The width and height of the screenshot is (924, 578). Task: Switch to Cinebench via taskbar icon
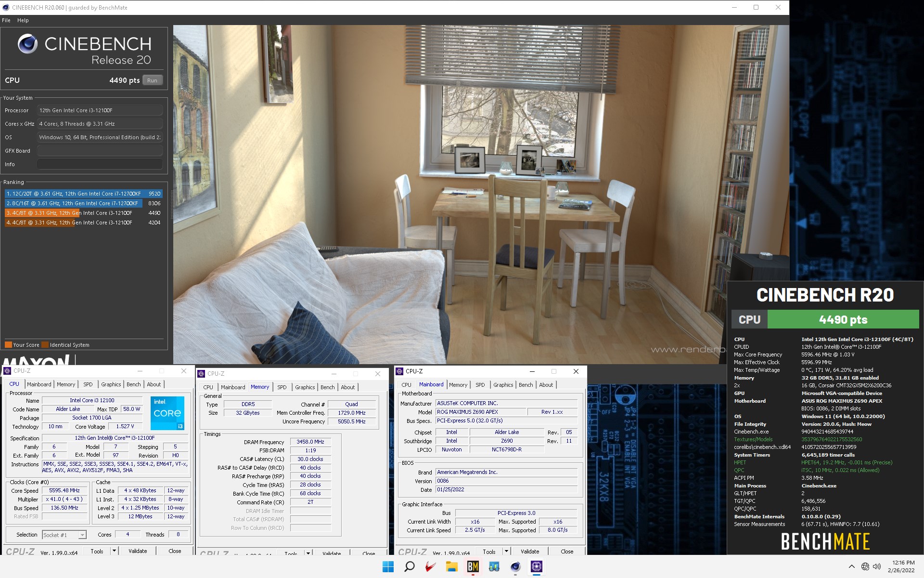515,566
